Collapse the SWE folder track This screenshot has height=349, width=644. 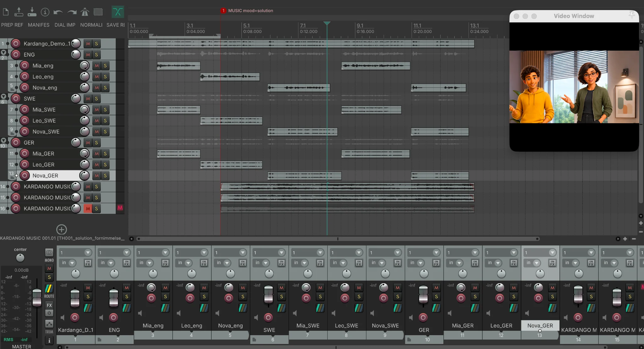[x=3, y=96]
